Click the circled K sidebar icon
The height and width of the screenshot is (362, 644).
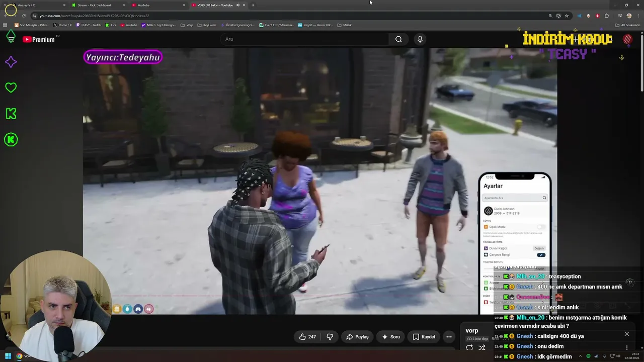(x=11, y=139)
